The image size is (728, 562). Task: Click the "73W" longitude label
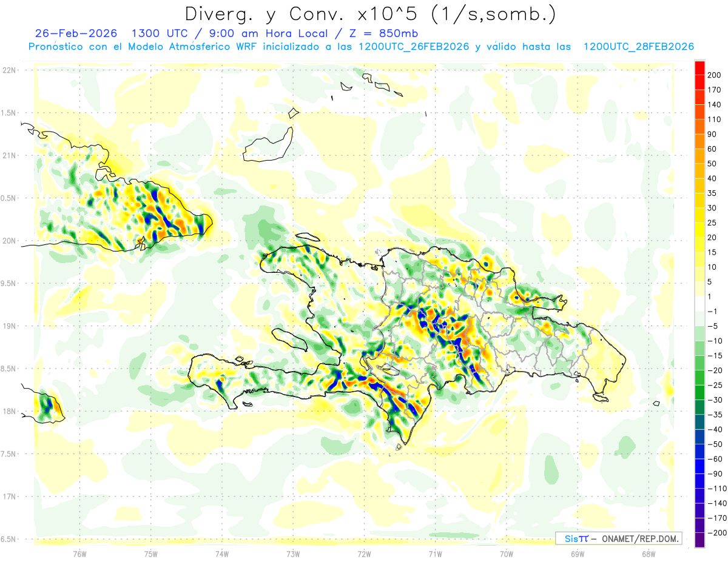click(292, 554)
